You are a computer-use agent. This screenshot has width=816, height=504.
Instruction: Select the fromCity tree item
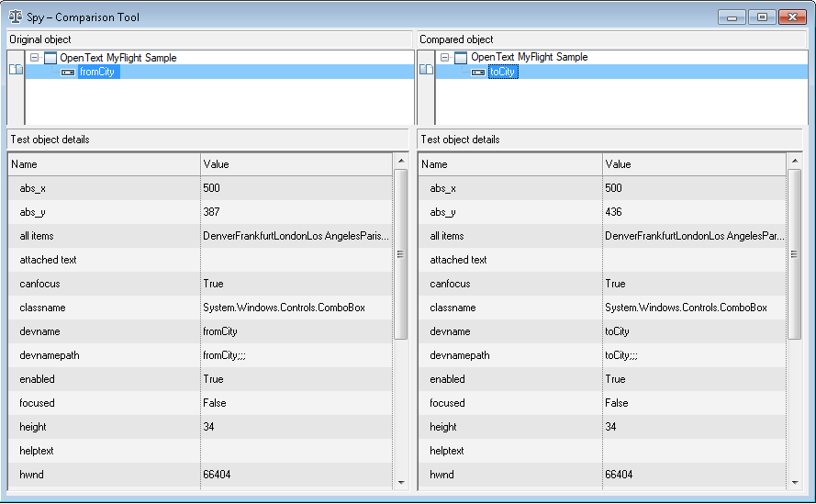(x=97, y=72)
